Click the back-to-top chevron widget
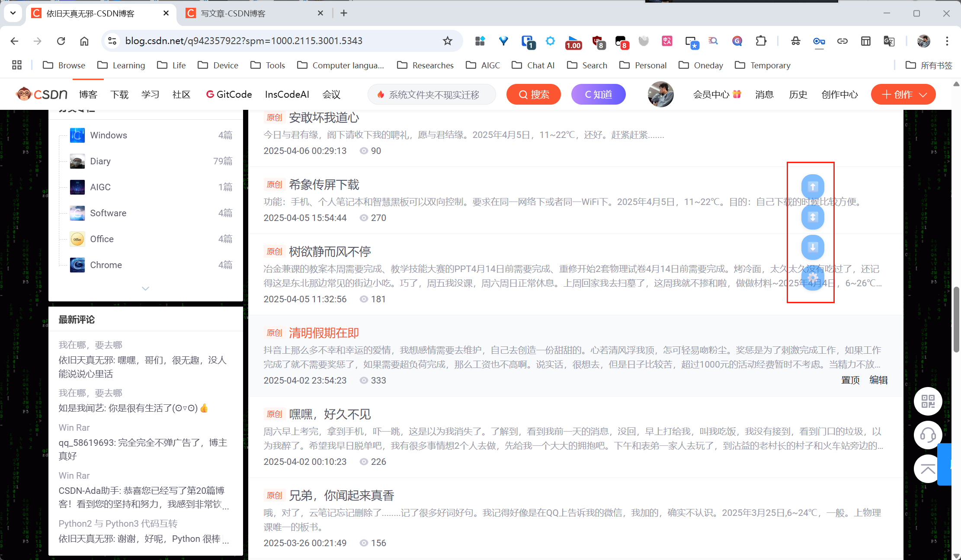 tap(928, 469)
